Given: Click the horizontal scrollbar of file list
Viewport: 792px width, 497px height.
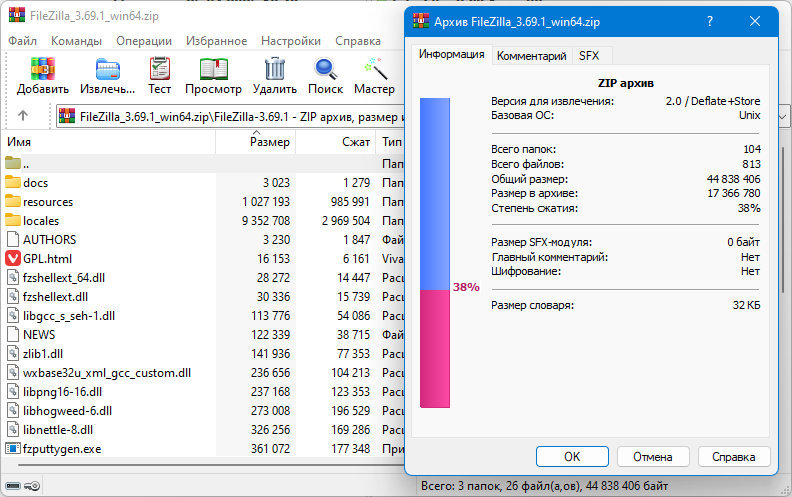Looking at the screenshot, I should click(x=211, y=465).
